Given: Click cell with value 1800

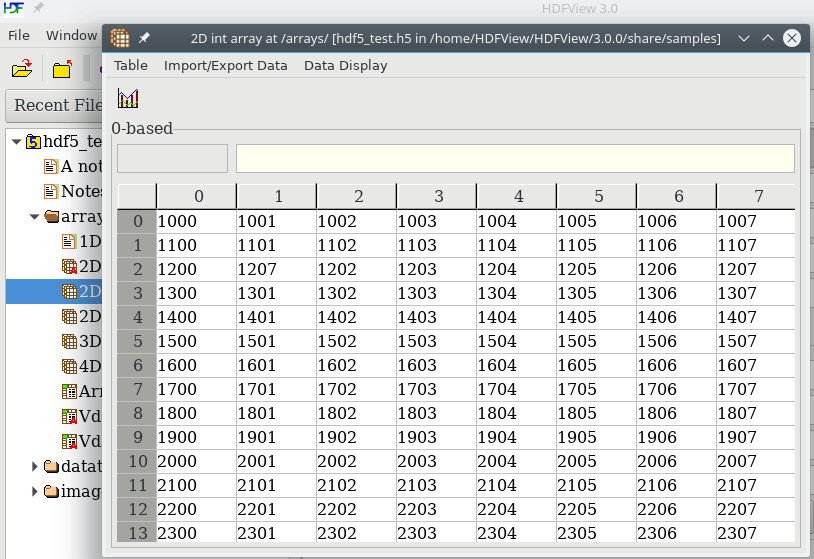Looking at the screenshot, I should click(196, 413).
